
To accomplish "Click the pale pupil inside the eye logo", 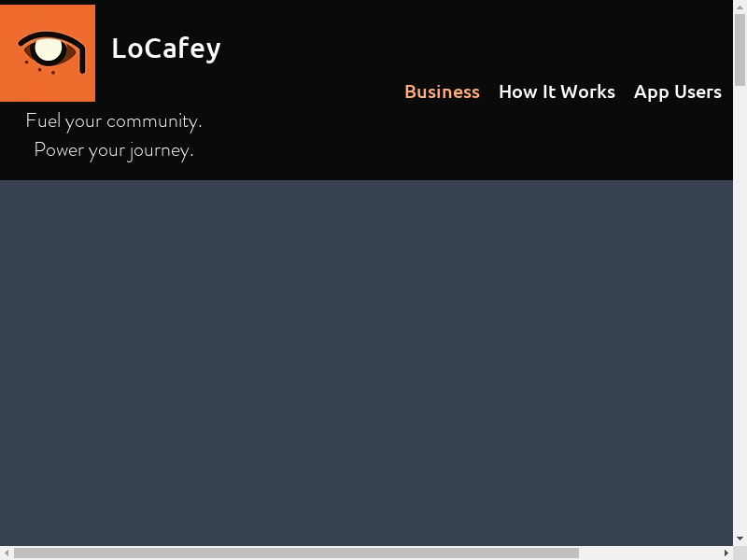I will click(48, 49).
